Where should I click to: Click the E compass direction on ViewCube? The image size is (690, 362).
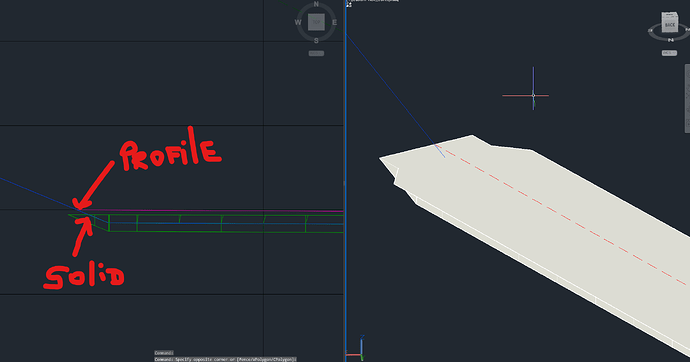pyautogui.click(x=334, y=22)
